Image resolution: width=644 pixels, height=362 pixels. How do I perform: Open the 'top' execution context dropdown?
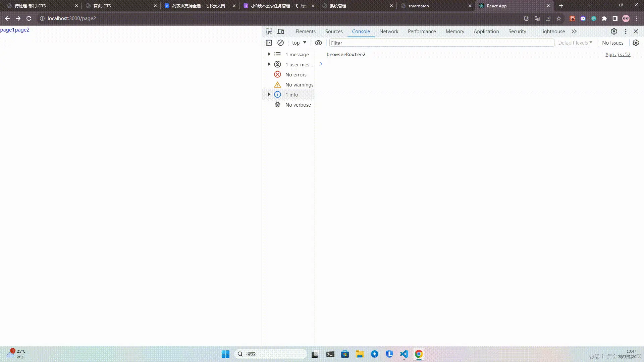click(x=299, y=43)
